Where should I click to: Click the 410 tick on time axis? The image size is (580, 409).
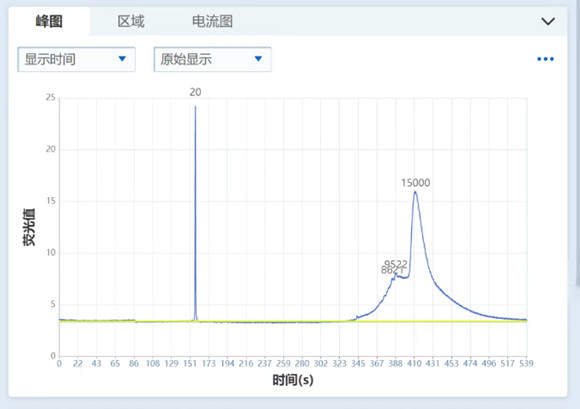414,364
